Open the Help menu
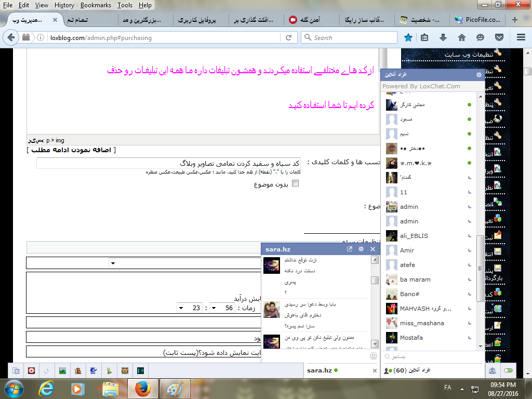This screenshot has height=399, width=532. point(145,5)
